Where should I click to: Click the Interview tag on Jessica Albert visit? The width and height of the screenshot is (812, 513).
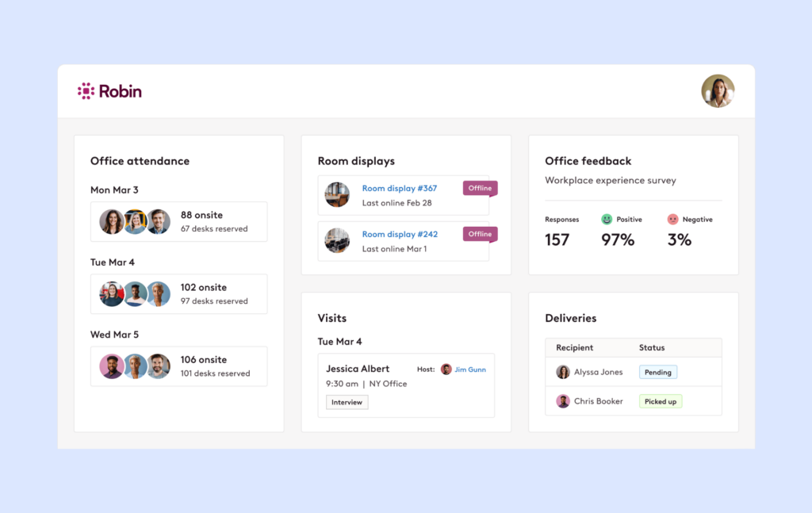tap(347, 403)
